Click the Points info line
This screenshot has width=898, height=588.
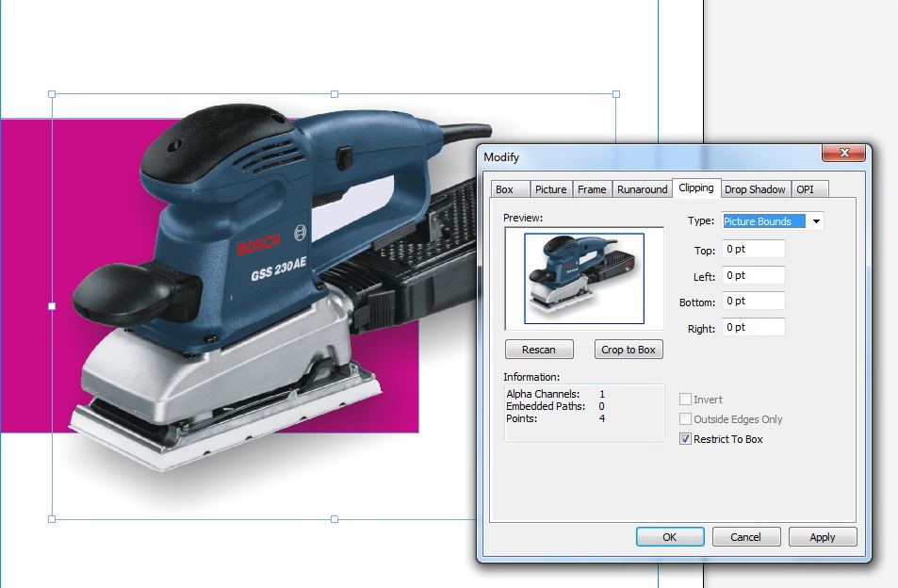coord(556,418)
